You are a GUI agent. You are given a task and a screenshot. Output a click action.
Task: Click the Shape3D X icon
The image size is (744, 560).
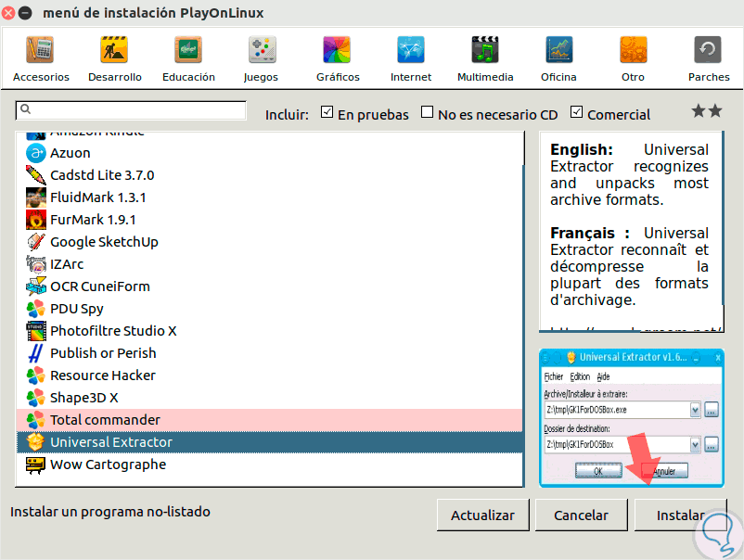pyautogui.click(x=35, y=398)
